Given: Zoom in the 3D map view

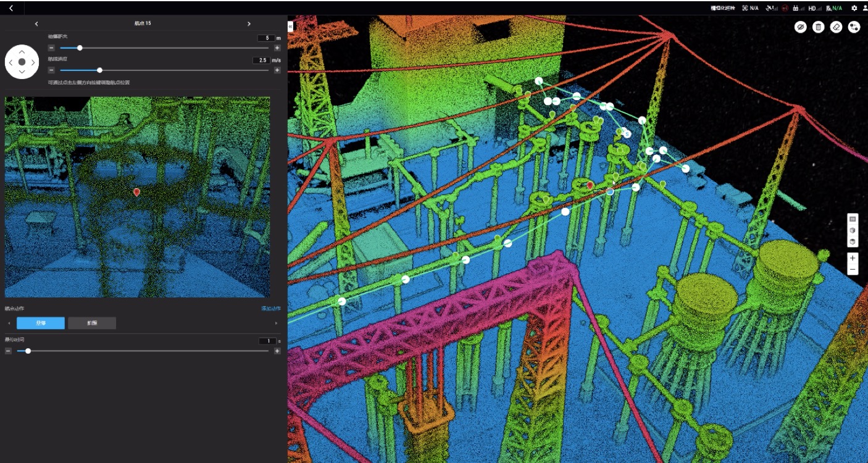Looking at the screenshot, I should point(853,258).
